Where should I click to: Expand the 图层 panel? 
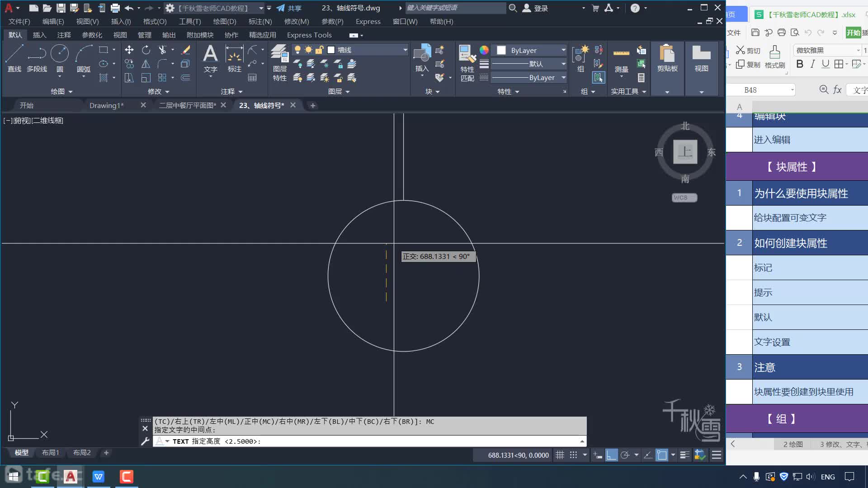pos(339,91)
